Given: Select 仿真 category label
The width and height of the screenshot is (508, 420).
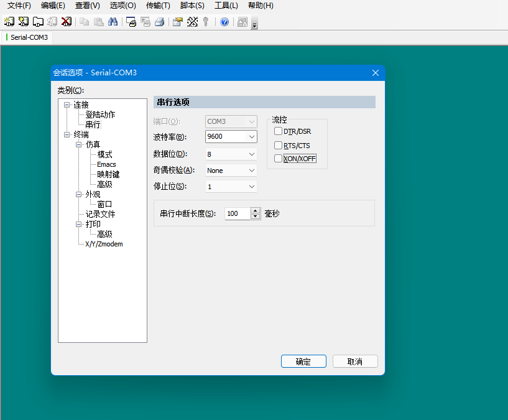Looking at the screenshot, I should click(93, 144).
